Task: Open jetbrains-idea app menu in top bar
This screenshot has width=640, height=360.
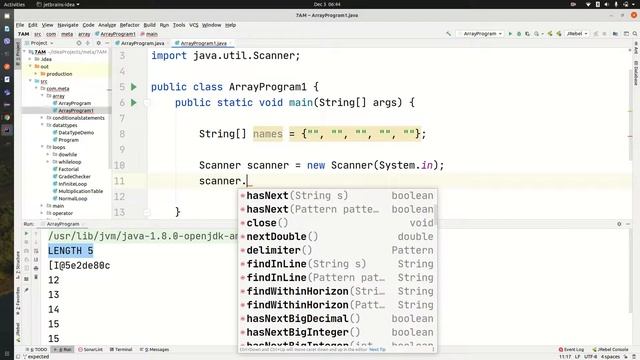Action: click(x=58, y=4)
